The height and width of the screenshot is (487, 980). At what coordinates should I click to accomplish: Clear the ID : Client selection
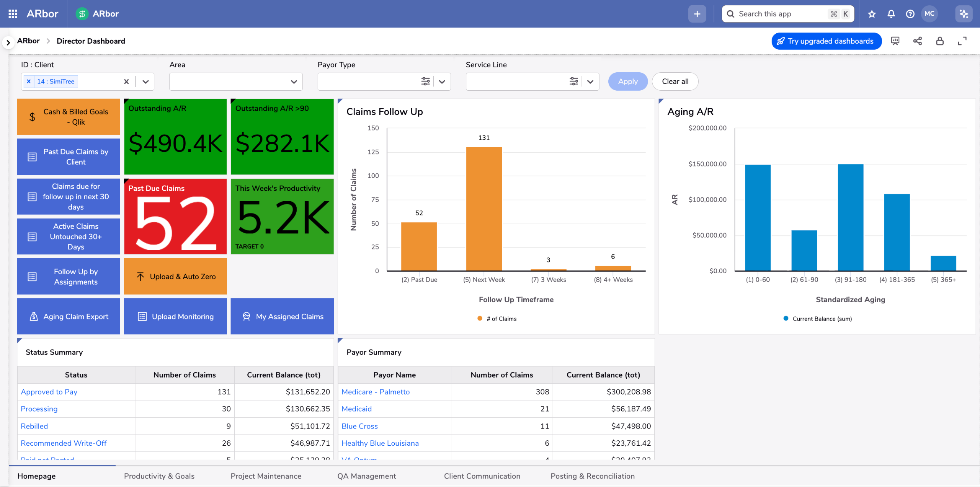pyautogui.click(x=126, y=81)
